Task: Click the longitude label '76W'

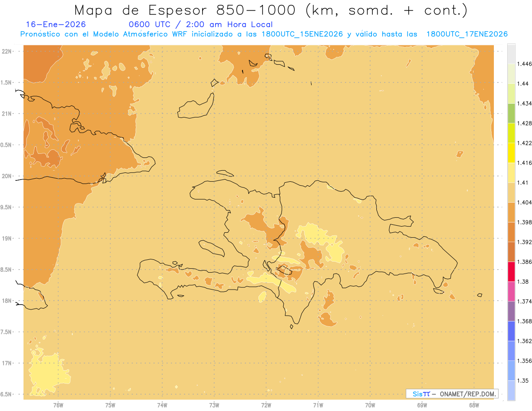Action: click(x=58, y=405)
